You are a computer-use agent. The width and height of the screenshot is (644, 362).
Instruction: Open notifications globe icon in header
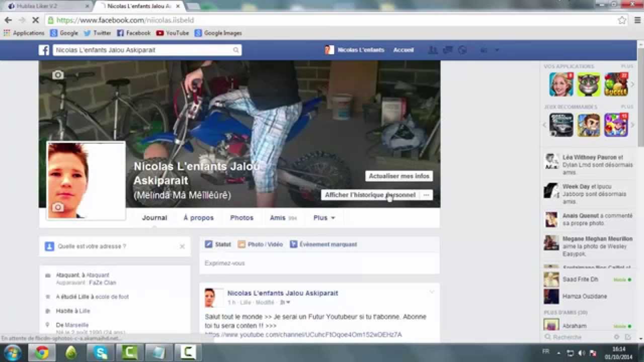pyautogui.click(x=462, y=50)
